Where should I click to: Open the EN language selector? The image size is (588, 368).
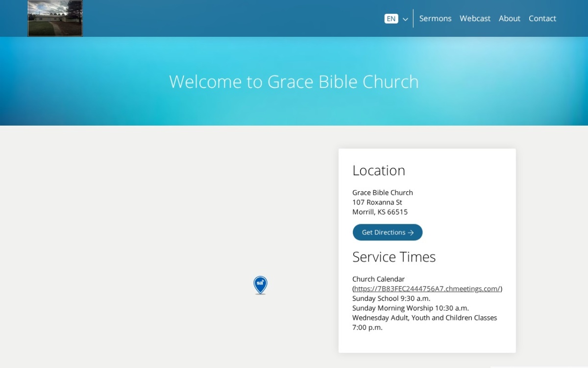coord(391,19)
